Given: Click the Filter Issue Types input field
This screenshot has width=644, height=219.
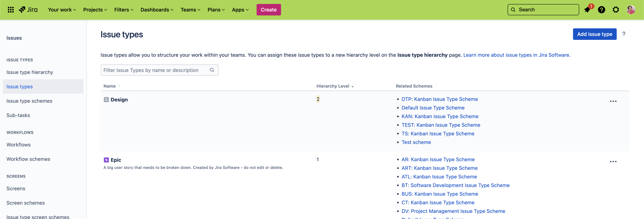Looking at the screenshot, I should (x=155, y=70).
